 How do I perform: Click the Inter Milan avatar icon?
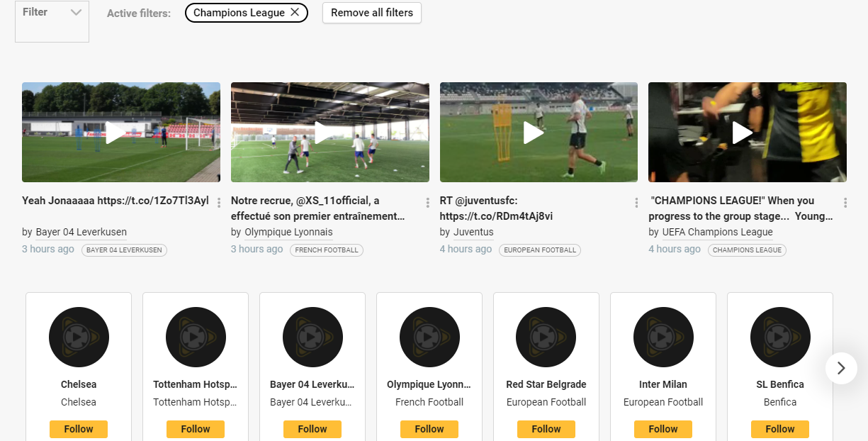(x=663, y=337)
